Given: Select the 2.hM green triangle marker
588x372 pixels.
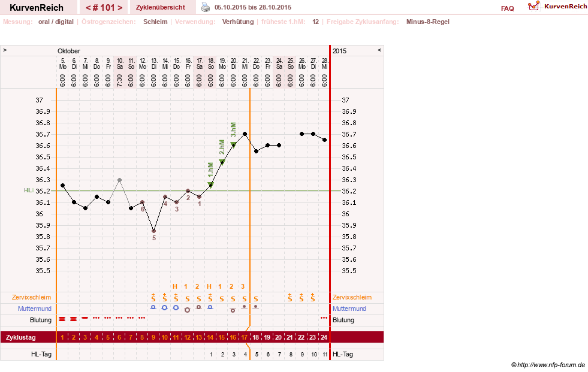Looking at the screenshot, I should coord(222,162).
